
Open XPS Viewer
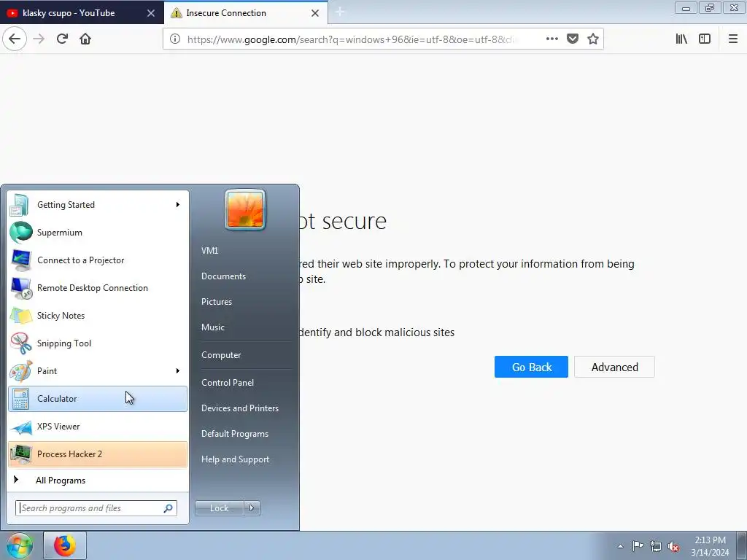[x=98, y=426]
